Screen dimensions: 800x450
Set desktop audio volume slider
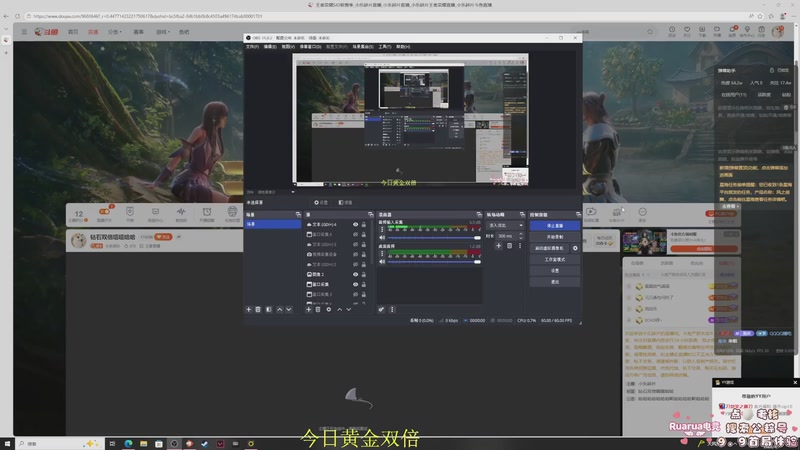tap(434, 262)
